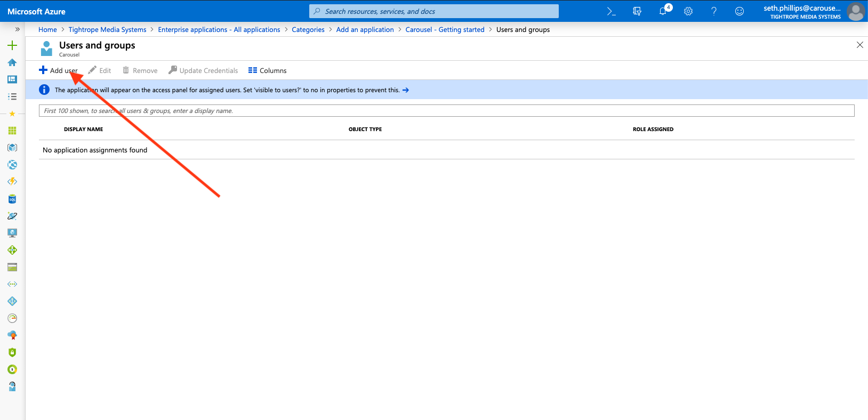Go to Home breadcrumb
868x420 pixels.
point(47,30)
